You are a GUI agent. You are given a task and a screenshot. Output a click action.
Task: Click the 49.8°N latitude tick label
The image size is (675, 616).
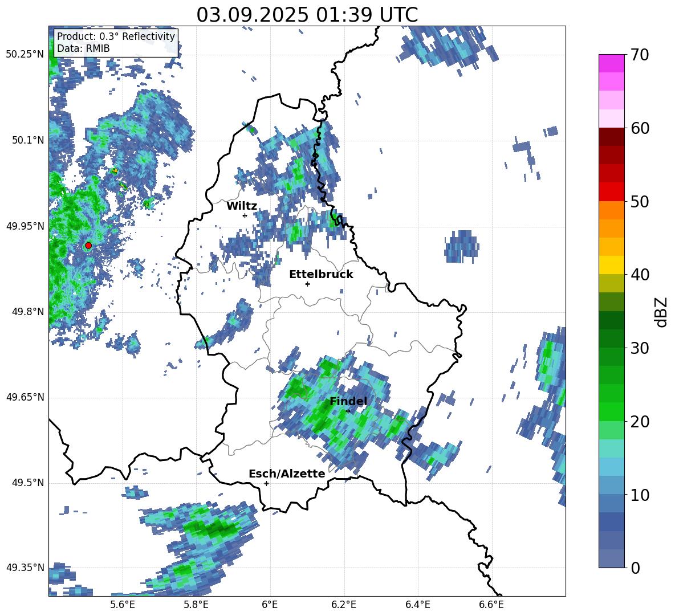point(29,312)
